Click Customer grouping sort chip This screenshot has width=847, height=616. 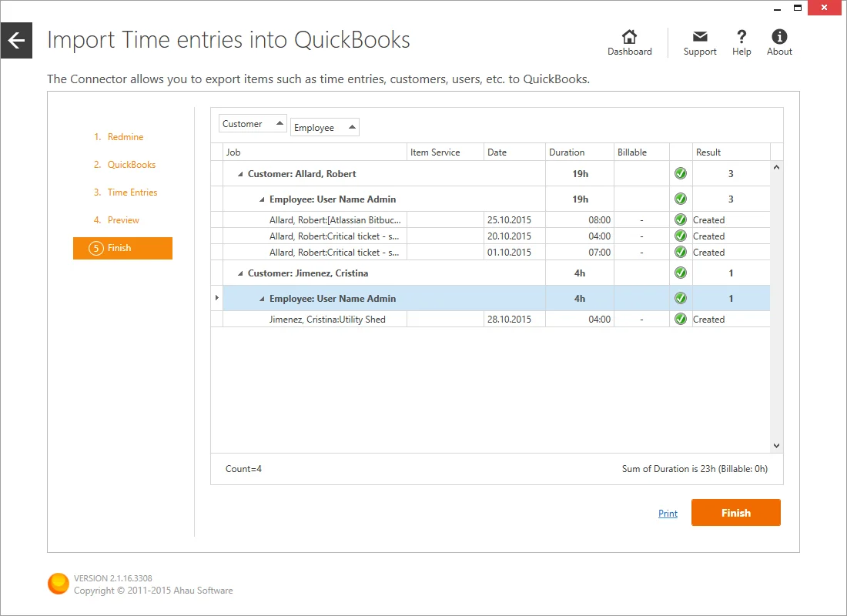point(253,124)
